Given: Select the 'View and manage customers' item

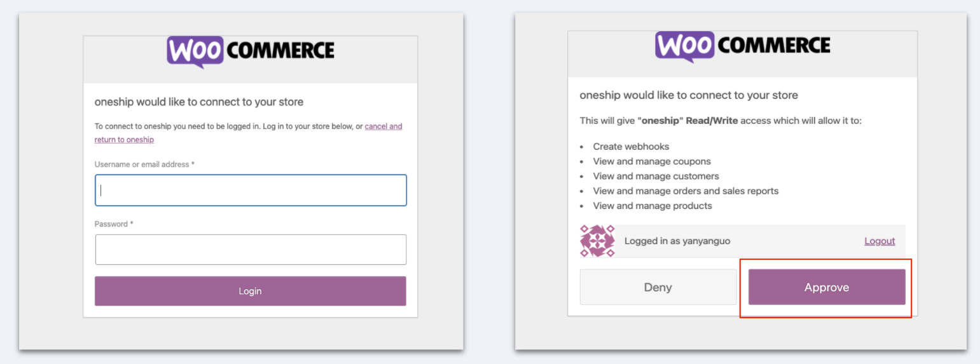Looking at the screenshot, I should [x=656, y=176].
